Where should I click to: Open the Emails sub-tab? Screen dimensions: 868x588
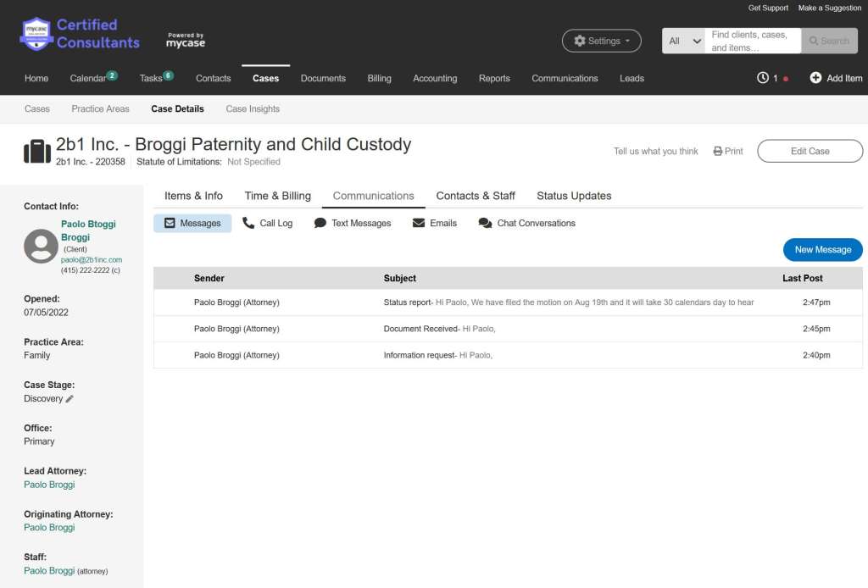[x=435, y=223]
